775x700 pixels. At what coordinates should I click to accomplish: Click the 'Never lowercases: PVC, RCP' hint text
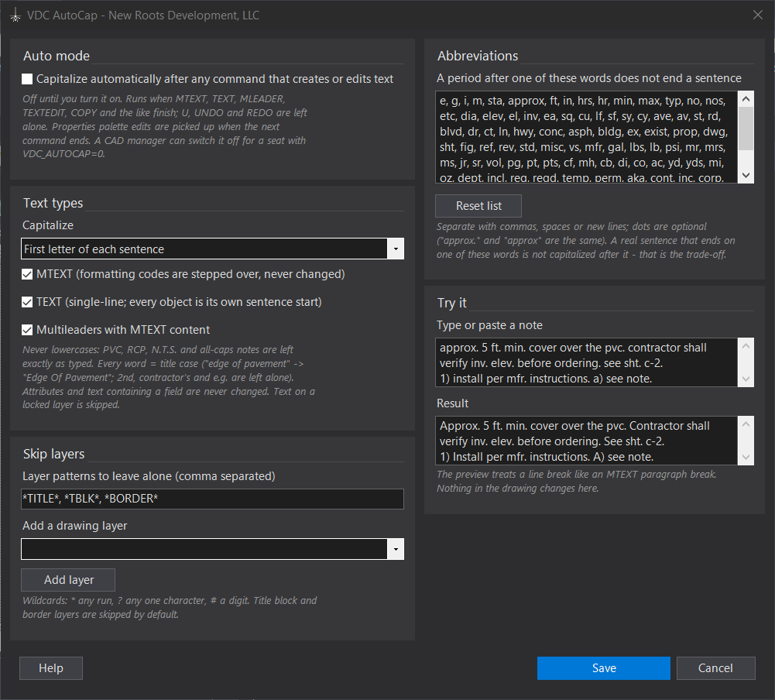(169, 377)
